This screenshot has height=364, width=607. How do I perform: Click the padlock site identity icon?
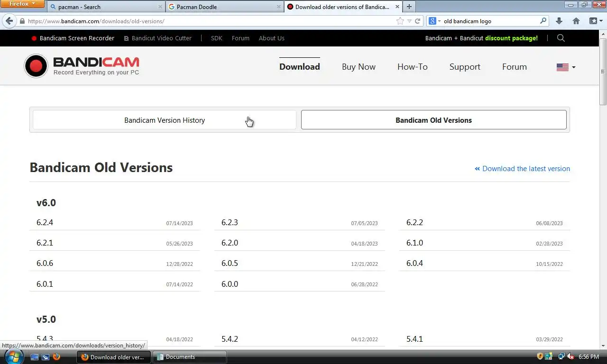point(22,21)
